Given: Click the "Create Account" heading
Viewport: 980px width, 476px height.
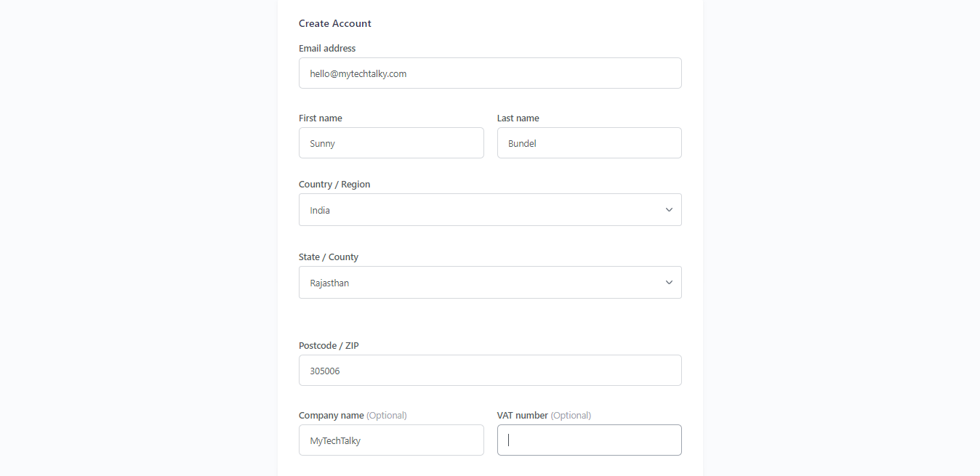Looking at the screenshot, I should 335,24.
